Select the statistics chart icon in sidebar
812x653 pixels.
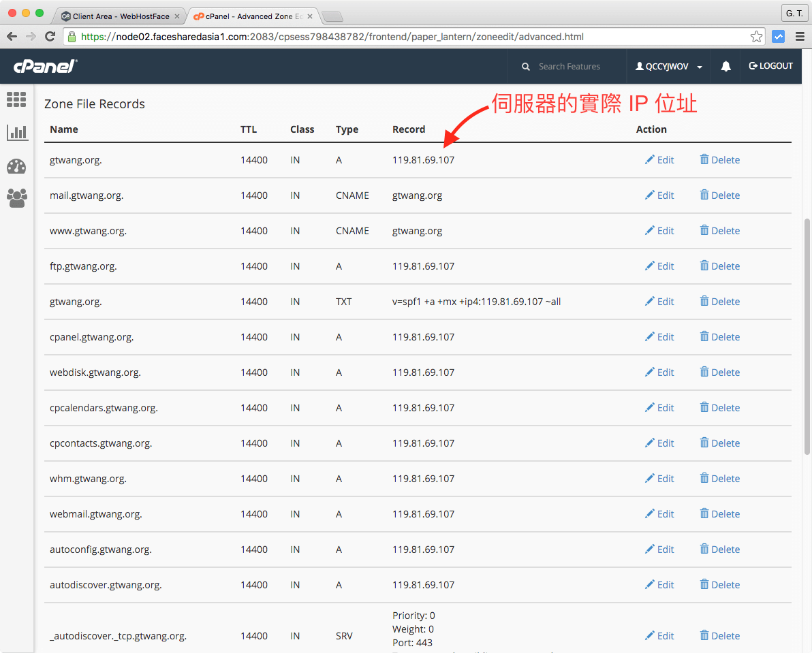click(16, 132)
